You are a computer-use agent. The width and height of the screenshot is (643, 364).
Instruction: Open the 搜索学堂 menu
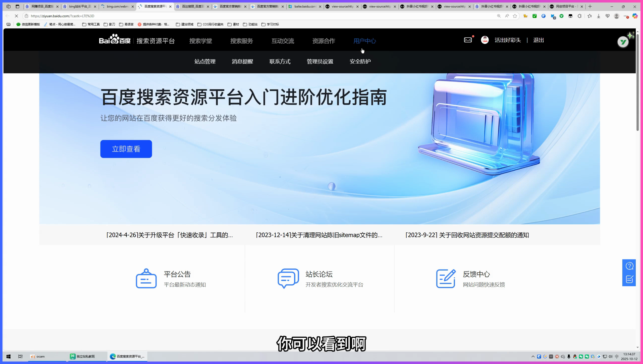200,41
